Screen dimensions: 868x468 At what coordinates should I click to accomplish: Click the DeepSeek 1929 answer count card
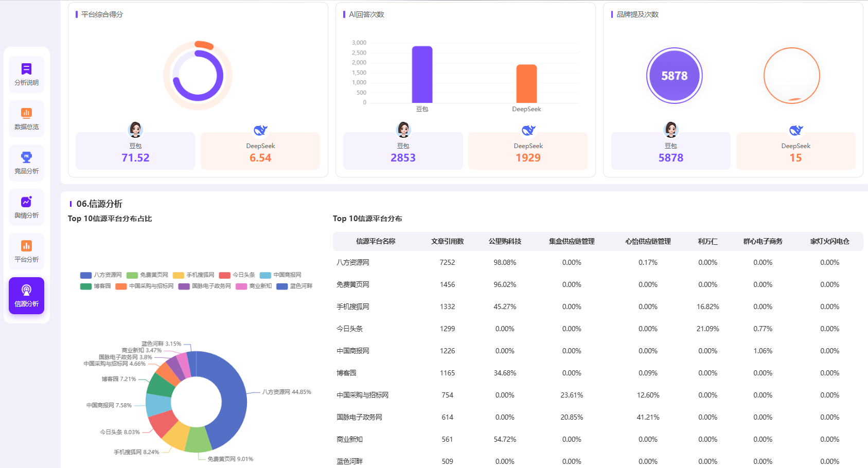click(x=528, y=151)
